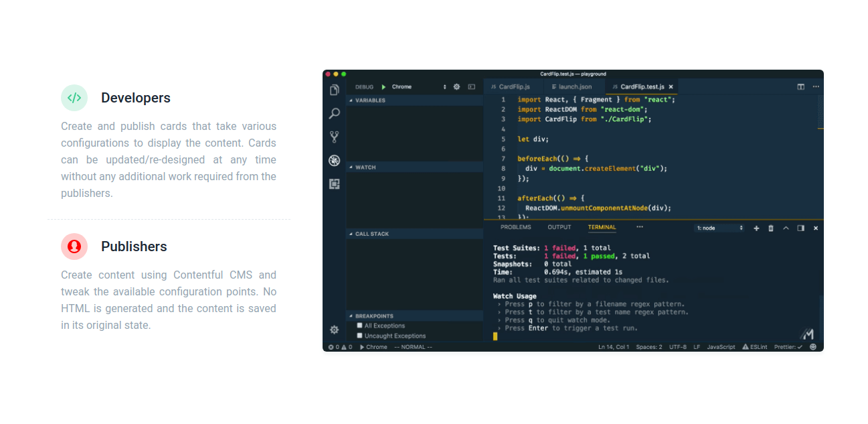Click the split editor icon
The image size is (868, 424).
(800, 87)
